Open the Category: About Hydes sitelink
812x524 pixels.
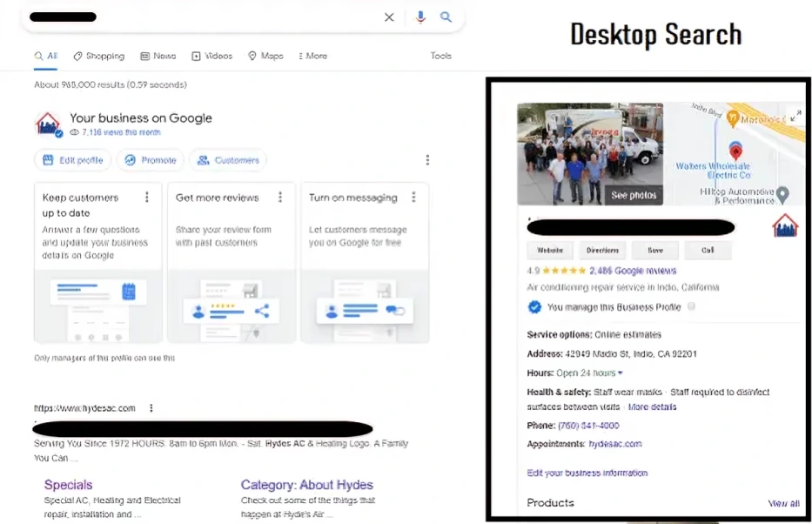pos(306,485)
